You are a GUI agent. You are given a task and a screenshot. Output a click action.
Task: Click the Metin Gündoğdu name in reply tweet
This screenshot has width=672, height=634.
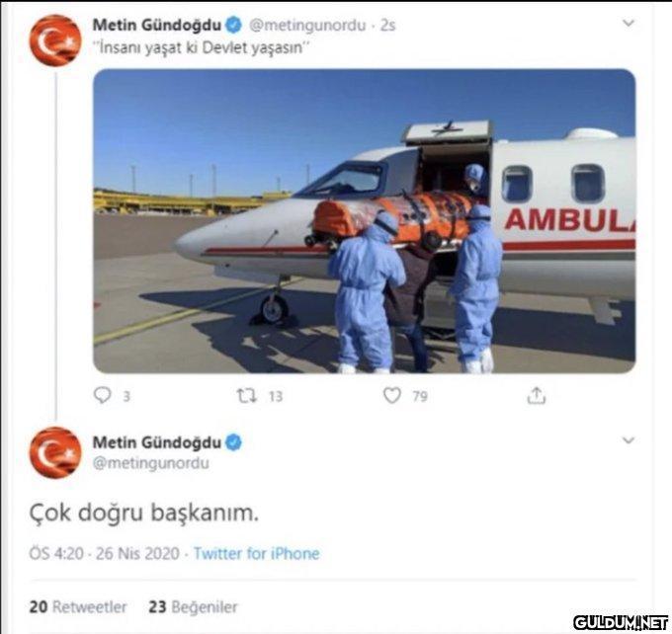tap(157, 442)
